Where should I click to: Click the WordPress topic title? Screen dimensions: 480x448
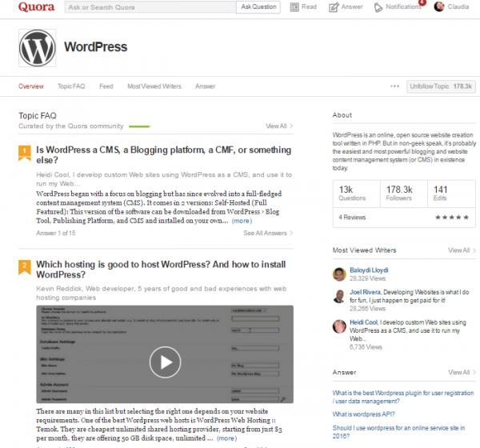95,47
